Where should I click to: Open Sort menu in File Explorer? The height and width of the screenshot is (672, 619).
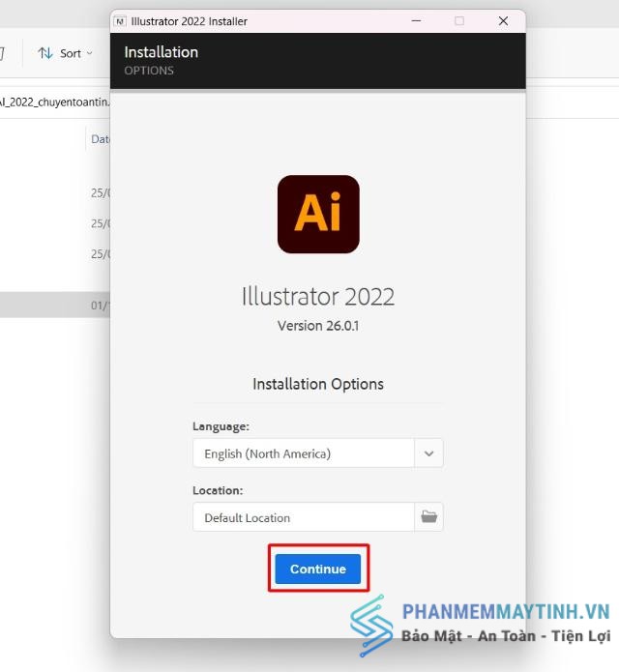click(x=65, y=53)
